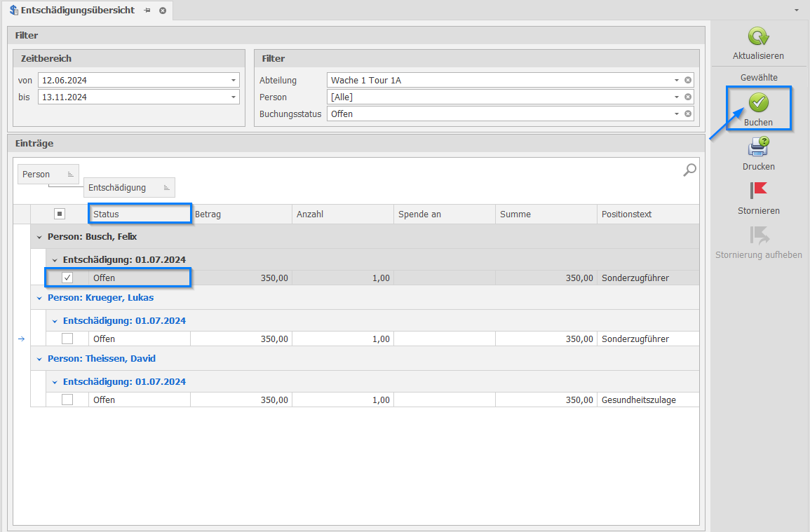This screenshot has height=532, width=810.
Task: Open the 'von' date picker dropdown
Action: click(x=233, y=81)
